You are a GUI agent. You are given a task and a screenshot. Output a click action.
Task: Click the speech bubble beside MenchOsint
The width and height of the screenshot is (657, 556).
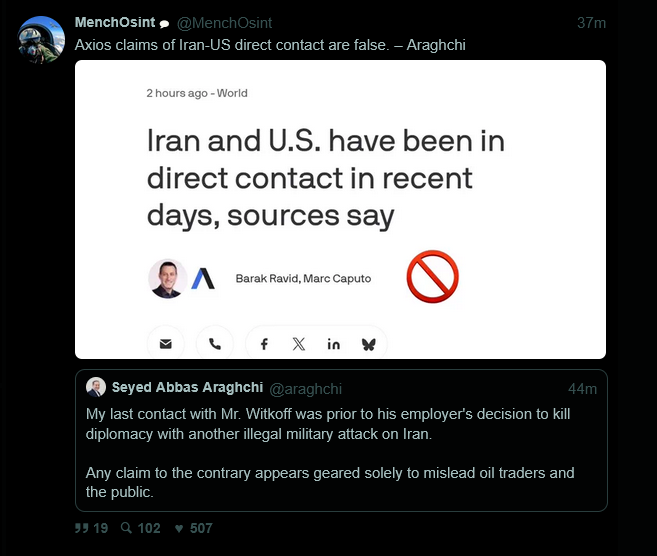(x=164, y=23)
